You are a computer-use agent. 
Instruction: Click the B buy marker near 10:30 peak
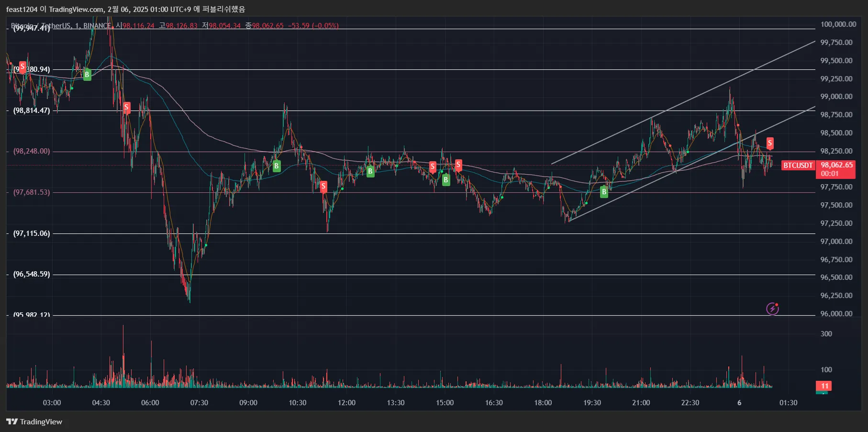(x=276, y=166)
